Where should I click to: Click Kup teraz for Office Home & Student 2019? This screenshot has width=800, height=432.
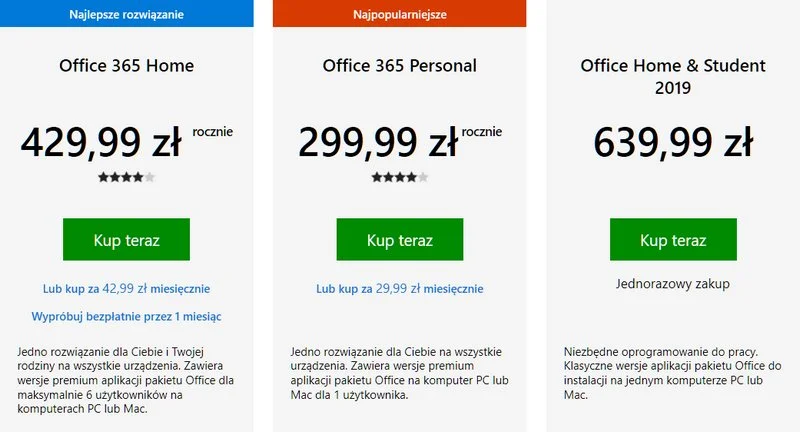tap(673, 240)
